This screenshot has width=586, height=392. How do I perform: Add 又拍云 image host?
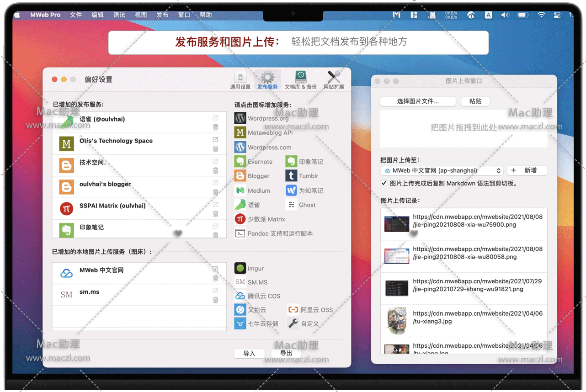[240, 310]
